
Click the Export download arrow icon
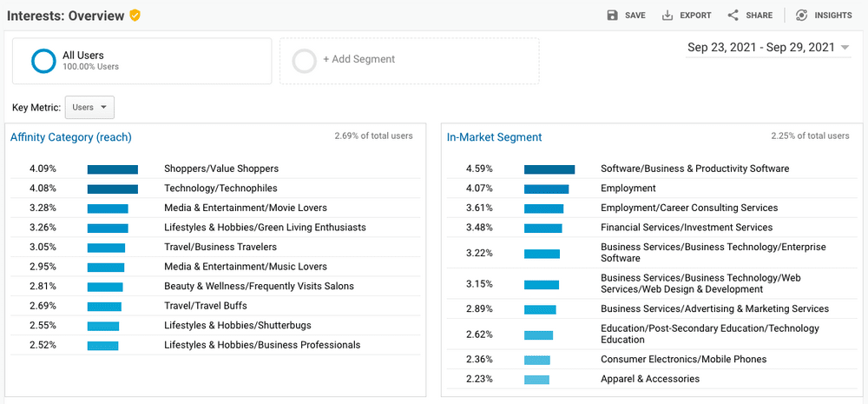667,16
